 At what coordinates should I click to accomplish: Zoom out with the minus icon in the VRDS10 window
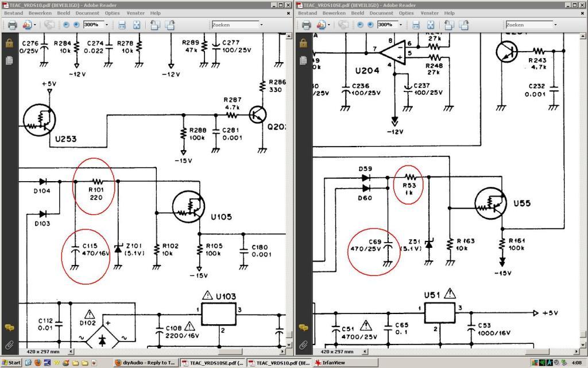tap(66, 25)
